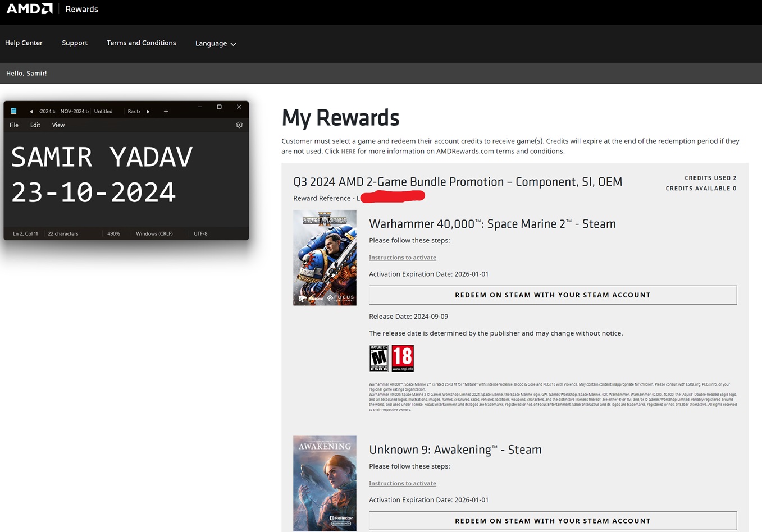Click Windows (CRLF) line ending indicator
This screenshot has height=532, width=762.
pos(154,233)
